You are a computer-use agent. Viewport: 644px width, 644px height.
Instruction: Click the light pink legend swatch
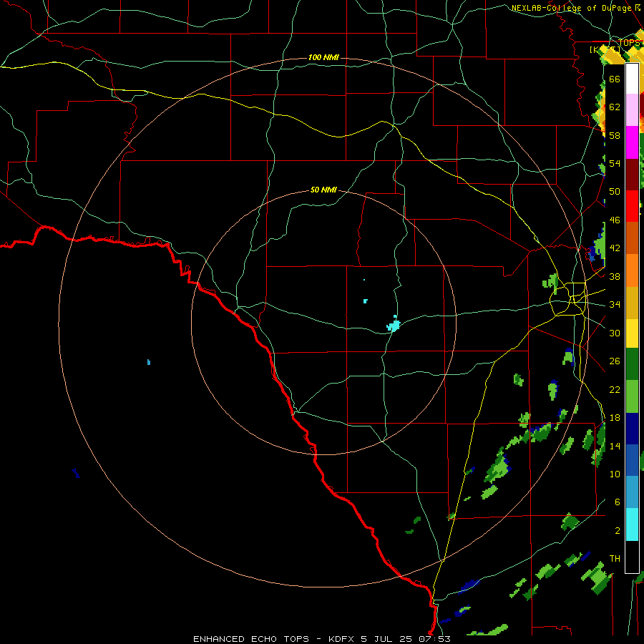[x=632, y=109]
